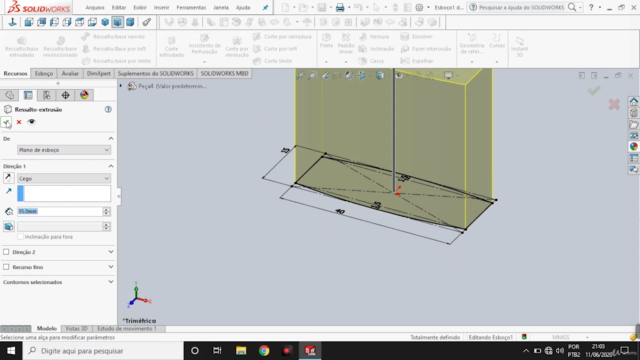
Task: Open Geometria de referência tool
Action: click(x=472, y=44)
